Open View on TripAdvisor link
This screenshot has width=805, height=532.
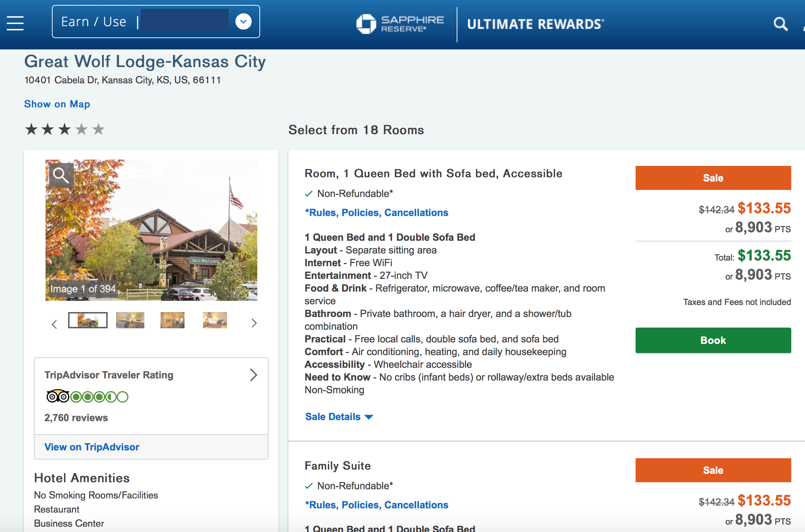tap(92, 447)
